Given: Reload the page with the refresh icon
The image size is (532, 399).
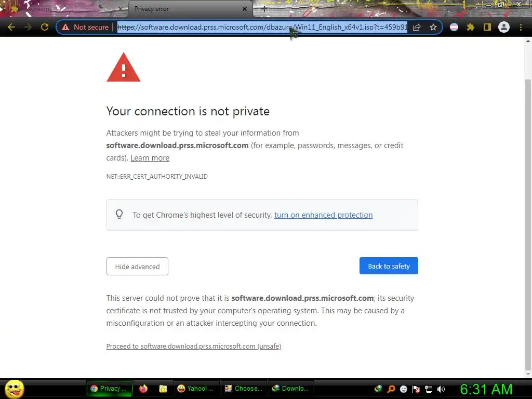Looking at the screenshot, I should tap(45, 27).
